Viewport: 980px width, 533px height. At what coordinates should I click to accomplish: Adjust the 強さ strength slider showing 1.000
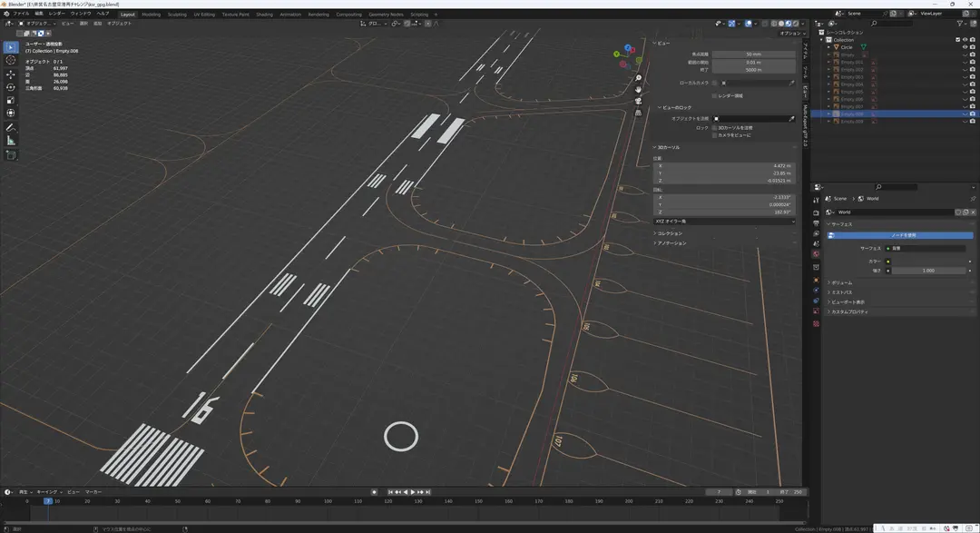(x=928, y=271)
